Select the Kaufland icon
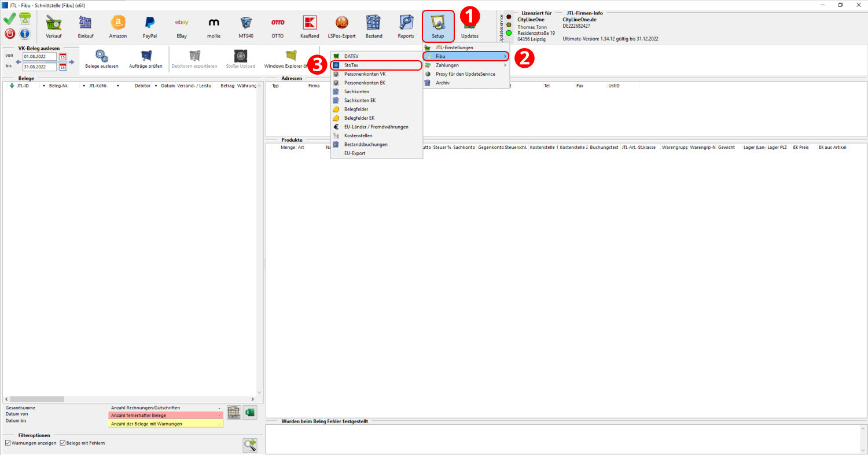868x455 pixels. point(310,26)
